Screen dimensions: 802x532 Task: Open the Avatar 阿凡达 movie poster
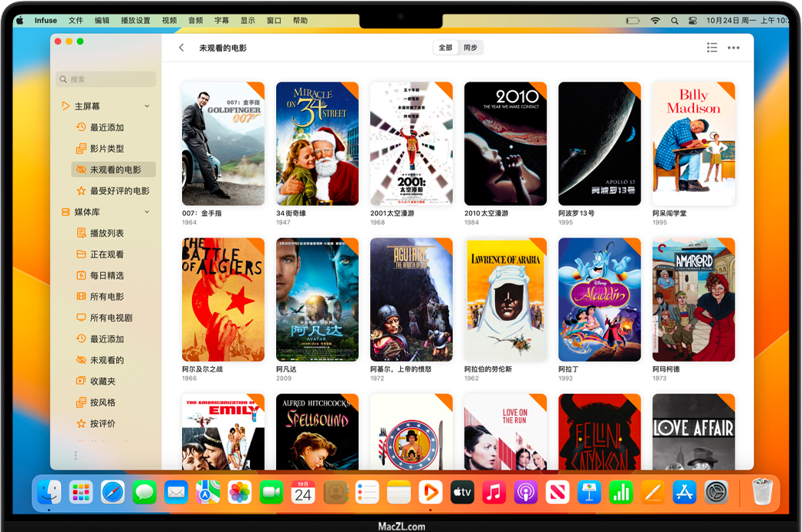point(317,300)
